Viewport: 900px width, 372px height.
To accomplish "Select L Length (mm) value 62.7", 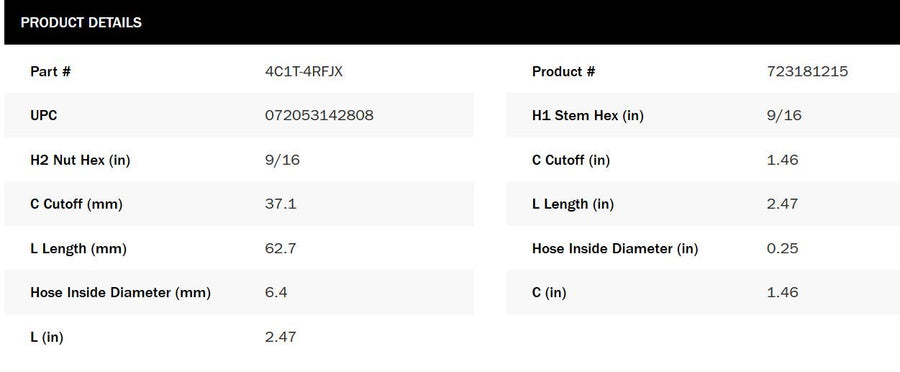I will [x=281, y=249].
